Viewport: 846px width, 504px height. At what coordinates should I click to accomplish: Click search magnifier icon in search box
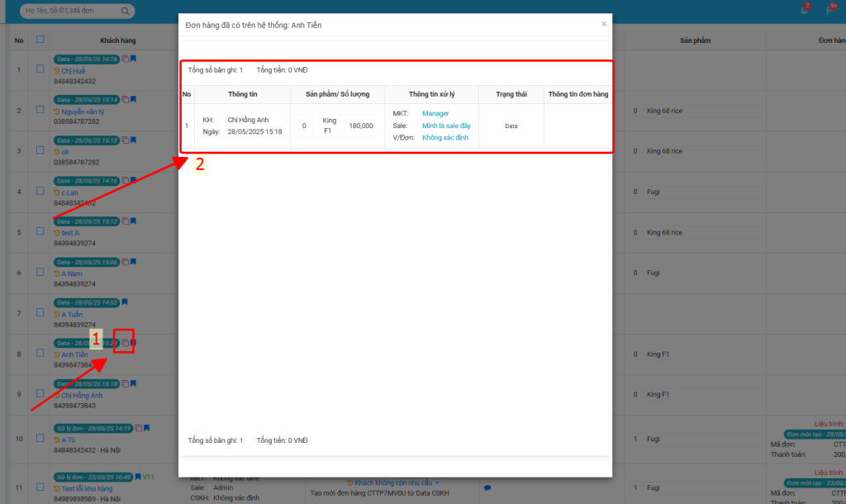[x=126, y=12]
